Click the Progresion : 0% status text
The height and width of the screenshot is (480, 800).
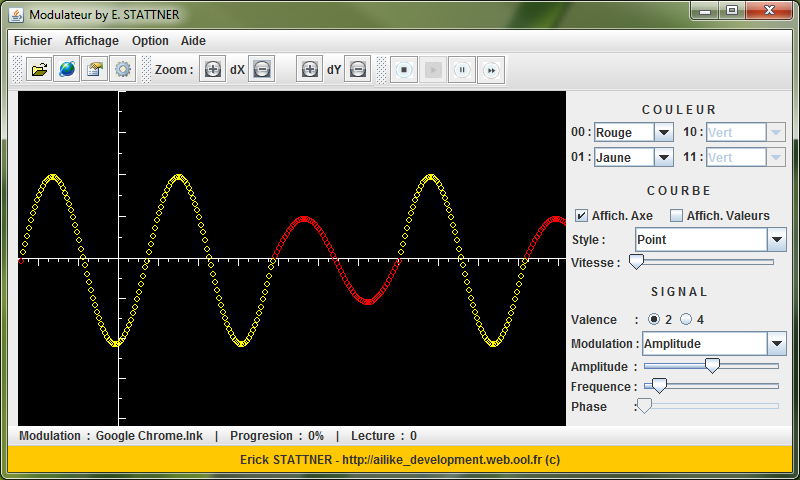tap(277, 436)
